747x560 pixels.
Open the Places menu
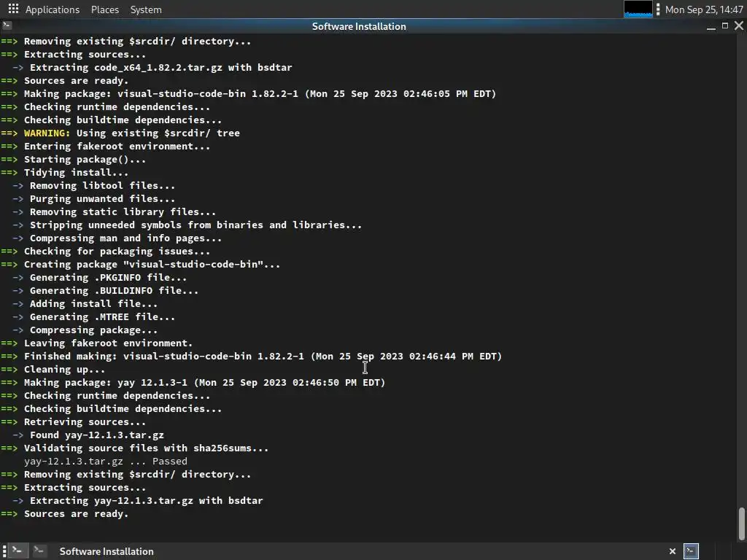pos(105,9)
